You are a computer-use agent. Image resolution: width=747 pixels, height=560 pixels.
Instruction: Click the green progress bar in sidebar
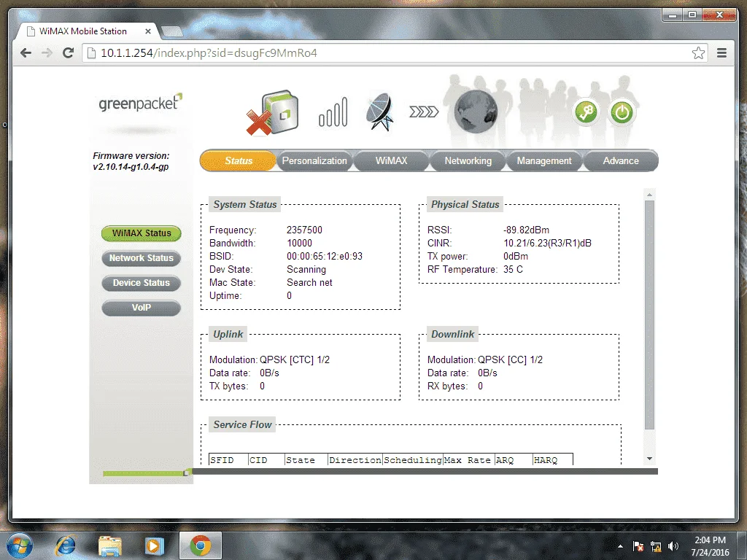pyautogui.click(x=145, y=472)
